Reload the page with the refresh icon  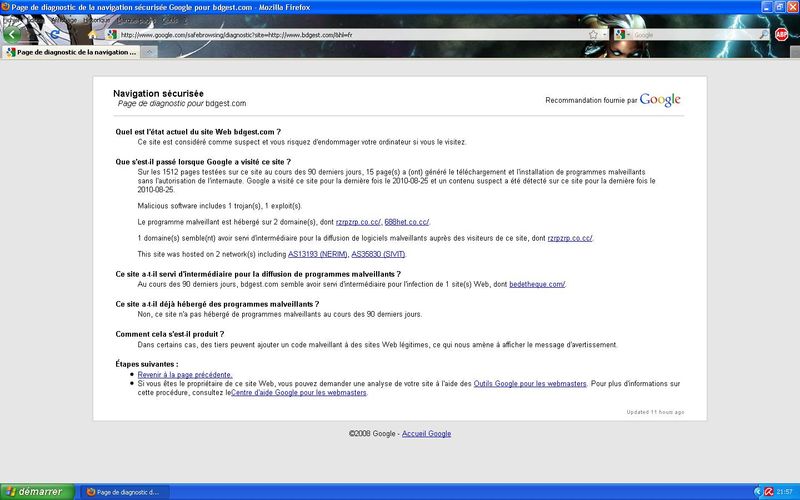[57, 34]
